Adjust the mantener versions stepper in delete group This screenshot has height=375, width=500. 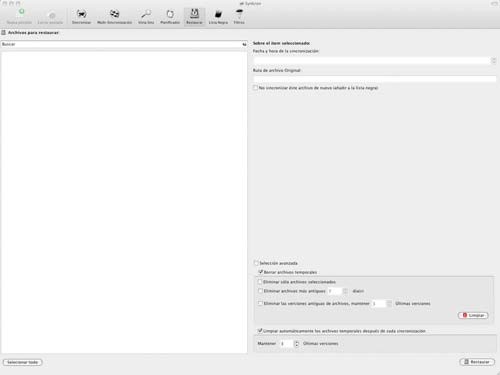point(389,303)
